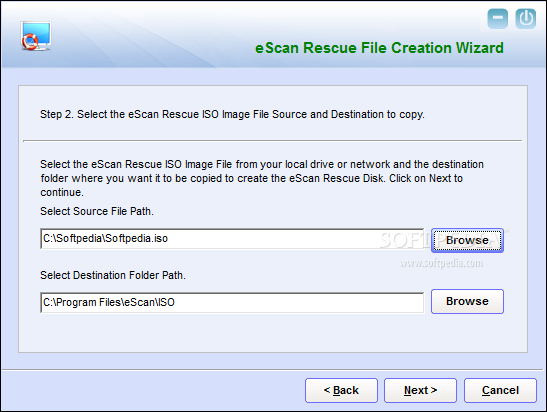
Task: Browse for the destination folder path
Action: [x=467, y=301]
